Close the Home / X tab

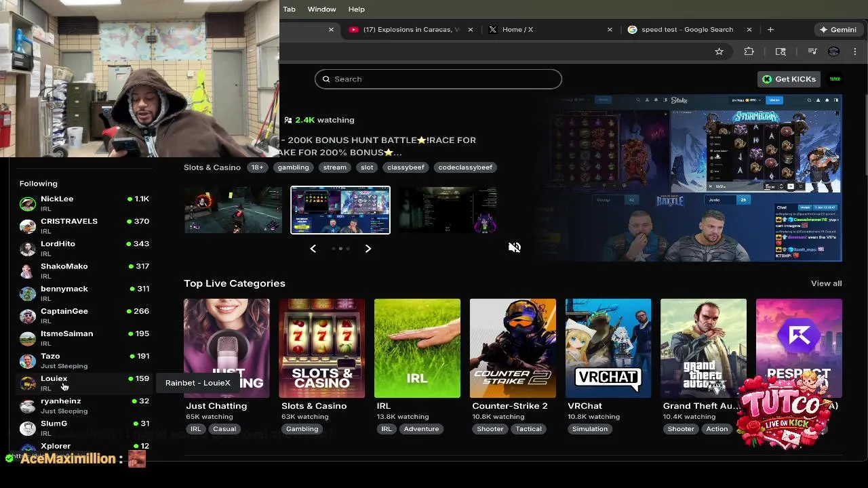pyautogui.click(x=610, y=30)
